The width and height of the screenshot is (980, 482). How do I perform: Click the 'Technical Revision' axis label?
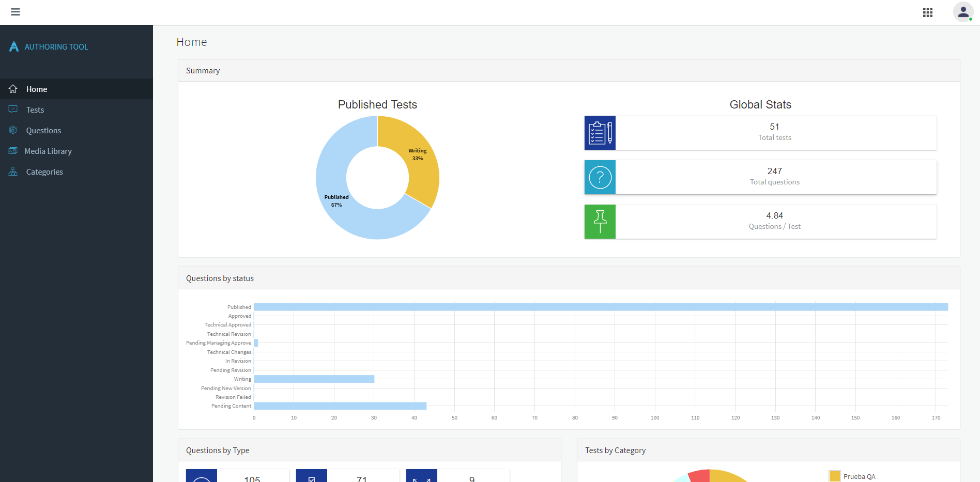point(229,334)
